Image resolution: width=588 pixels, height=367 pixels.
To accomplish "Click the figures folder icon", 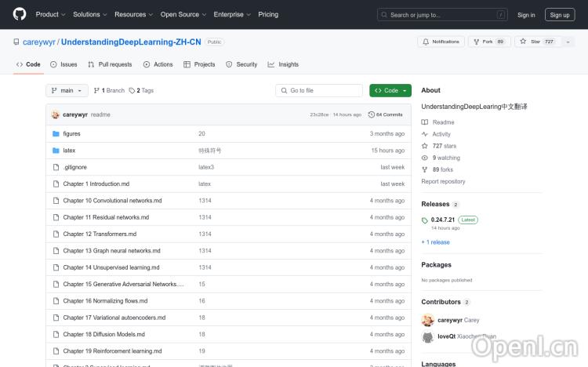I will [56, 134].
